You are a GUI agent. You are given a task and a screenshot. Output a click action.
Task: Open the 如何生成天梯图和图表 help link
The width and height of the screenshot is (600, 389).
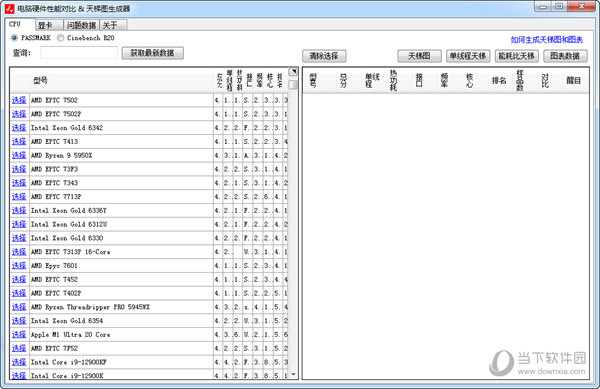547,40
